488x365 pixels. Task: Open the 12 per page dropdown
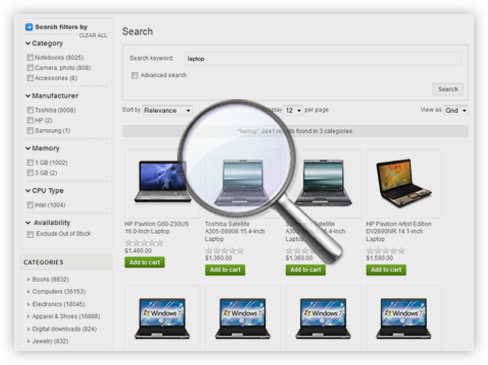293,110
